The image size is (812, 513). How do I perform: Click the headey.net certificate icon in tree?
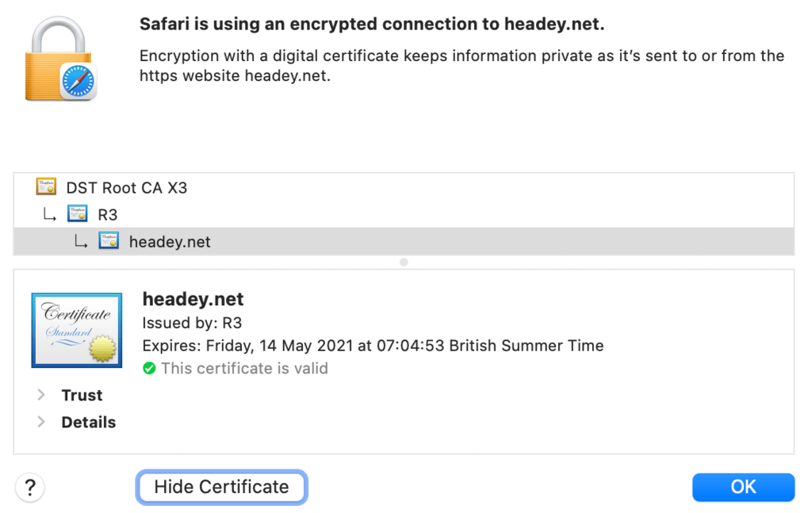click(109, 241)
